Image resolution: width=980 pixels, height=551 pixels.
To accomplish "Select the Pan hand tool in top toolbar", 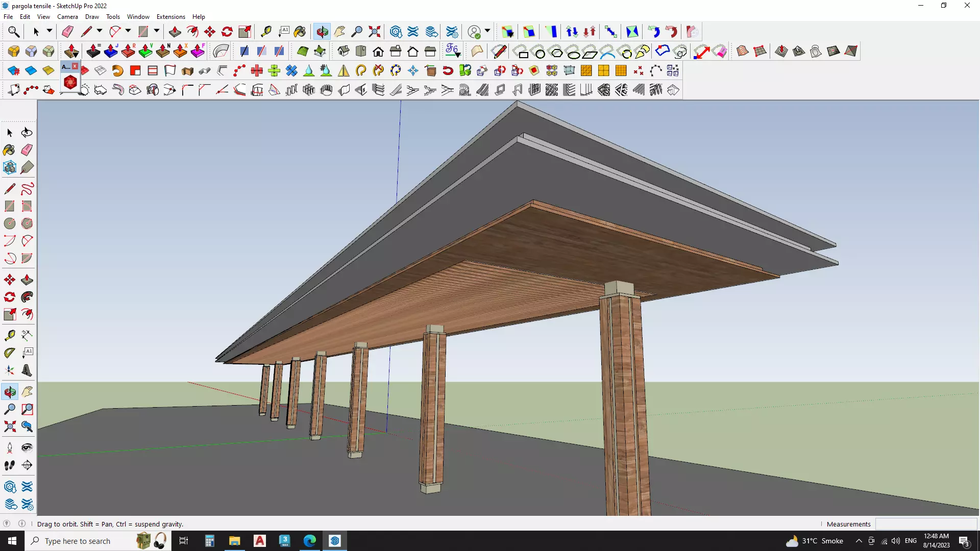I will pyautogui.click(x=339, y=32).
